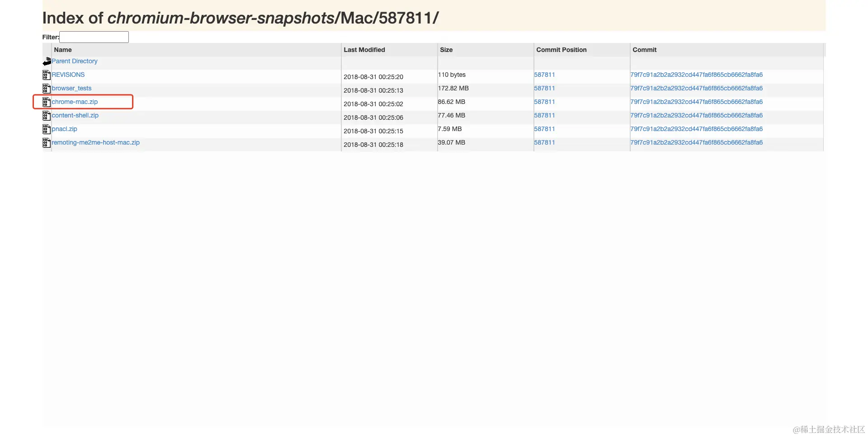This screenshot has height=437, width=868.
Task: Open commit position 587811 for browser_tests
Action: (544, 88)
